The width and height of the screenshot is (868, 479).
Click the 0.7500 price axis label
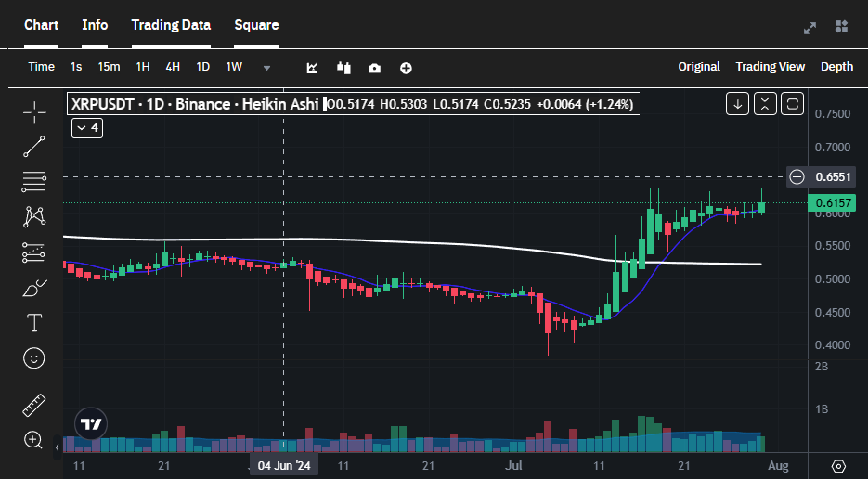[833, 114]
